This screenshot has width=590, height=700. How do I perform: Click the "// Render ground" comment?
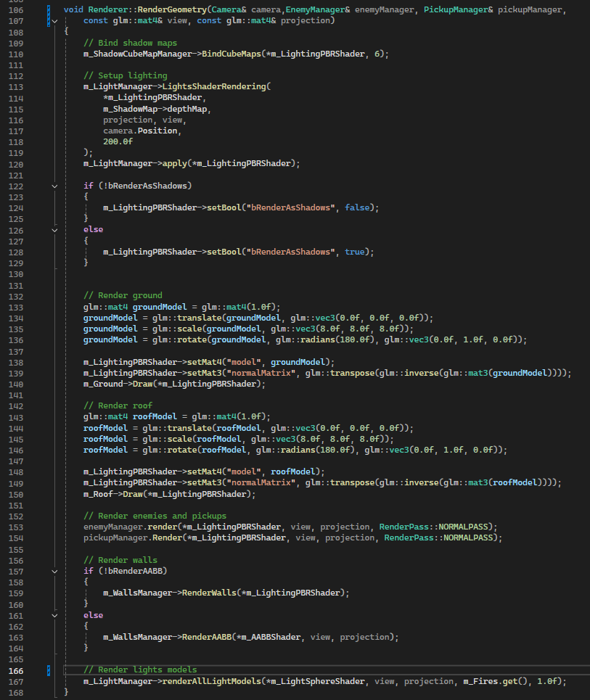123,295
